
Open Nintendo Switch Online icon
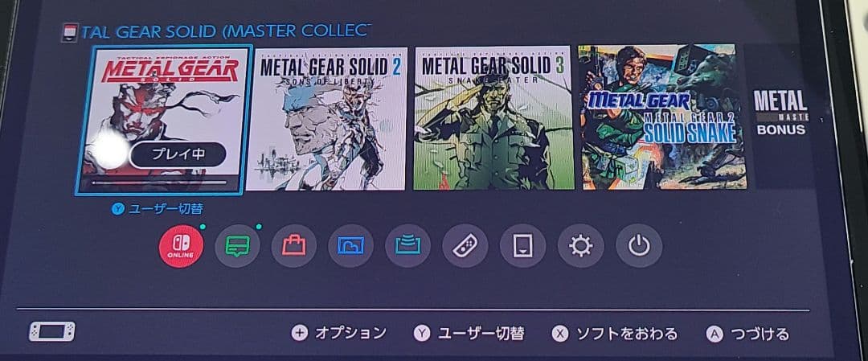181,246
